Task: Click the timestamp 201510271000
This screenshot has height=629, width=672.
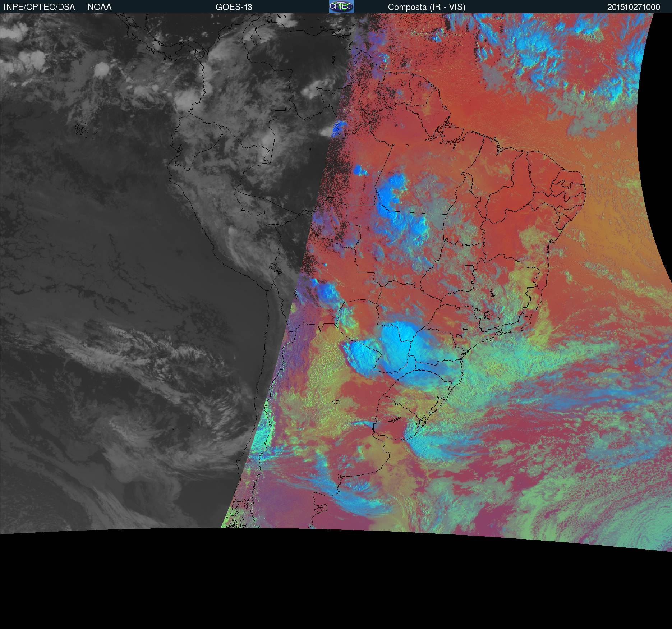Action: pos(634,7)
